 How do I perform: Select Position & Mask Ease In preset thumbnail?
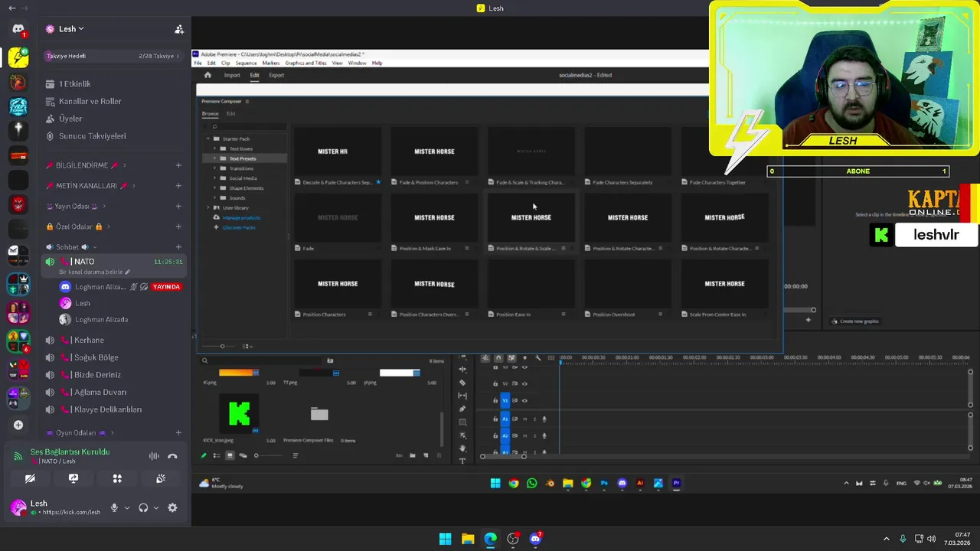[x=434, y=217]
